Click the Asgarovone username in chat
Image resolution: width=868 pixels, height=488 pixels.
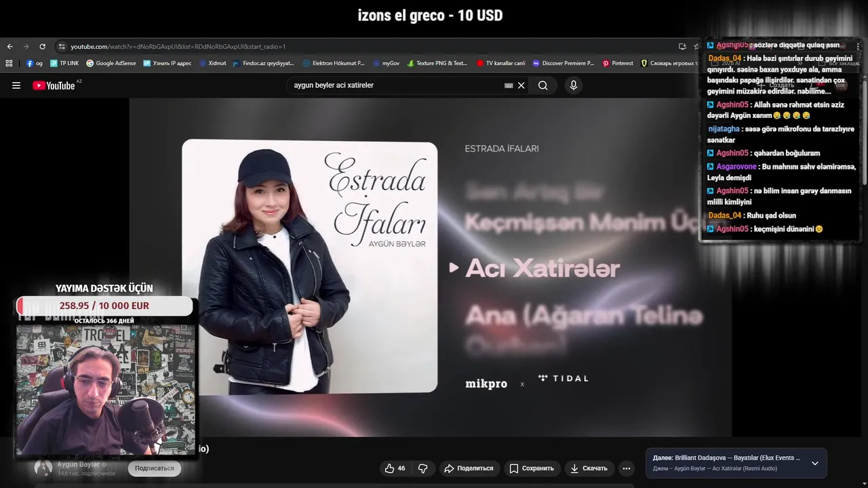tap(736, 167)
